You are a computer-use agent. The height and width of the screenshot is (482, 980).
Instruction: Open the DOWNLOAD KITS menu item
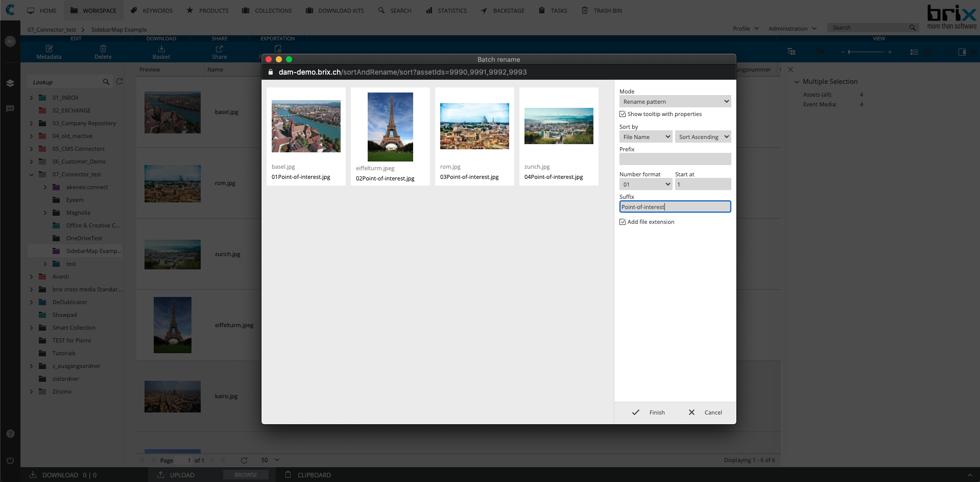coord(334,10)
